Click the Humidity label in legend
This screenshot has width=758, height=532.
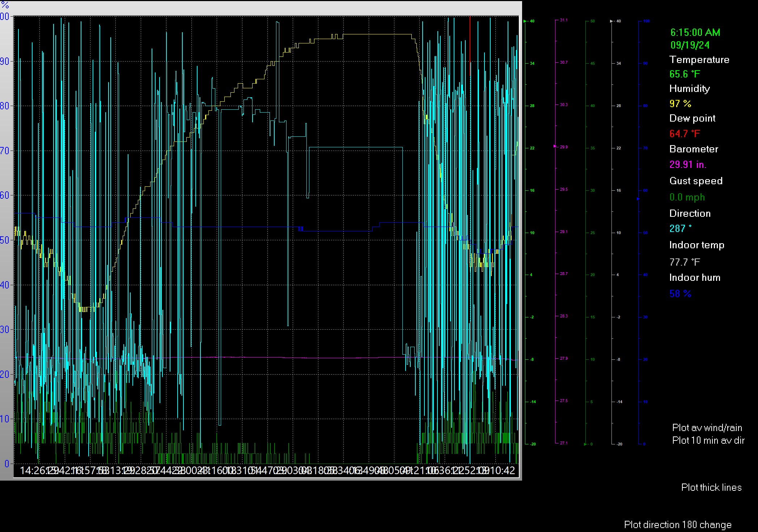point(689,89)
